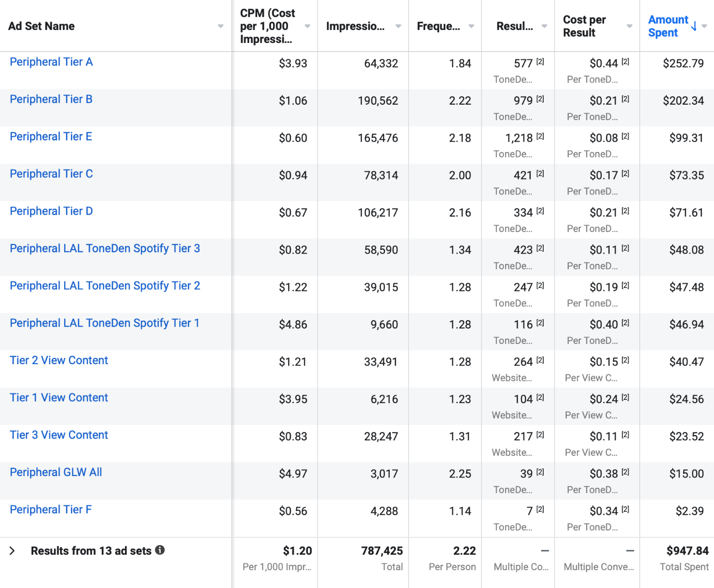This screenshot has width=714, height=588.
Task: Open the Cost per Result dropdown arrow
Action: (x=629, y=26)
